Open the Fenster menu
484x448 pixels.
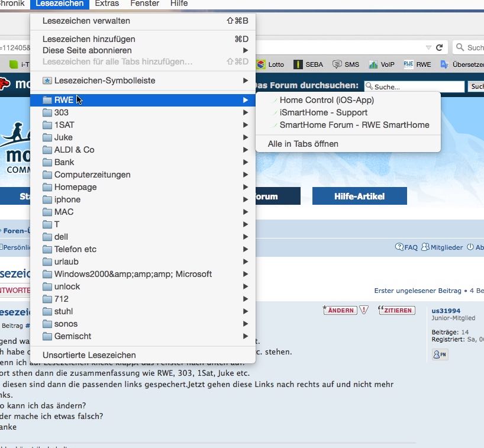(x=145, y=4)
